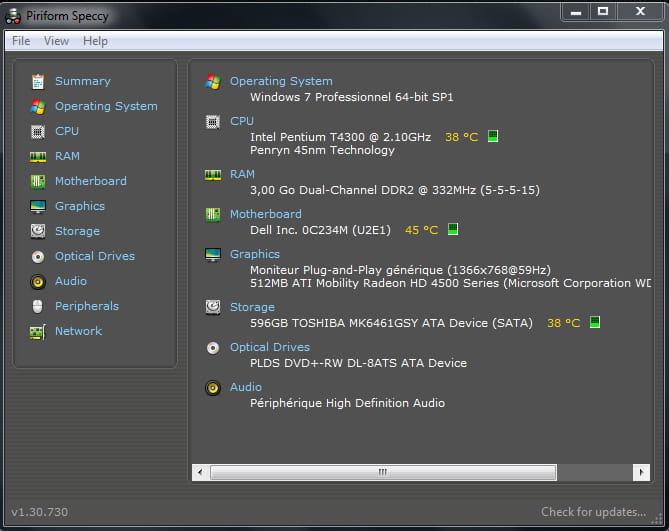Click the RAM icon in summary pane

pos(212,174)
